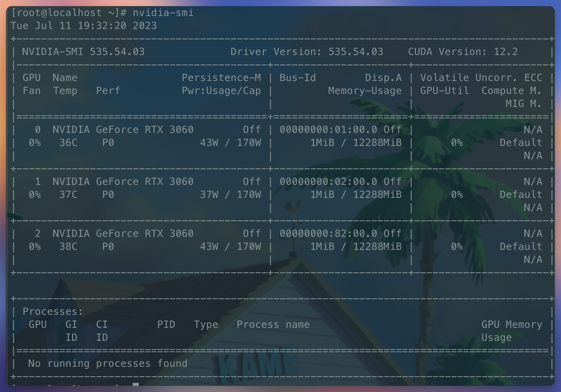Click the 'GPU Memory' column header
Screen dimensions: 561x392
coord(512,324)
